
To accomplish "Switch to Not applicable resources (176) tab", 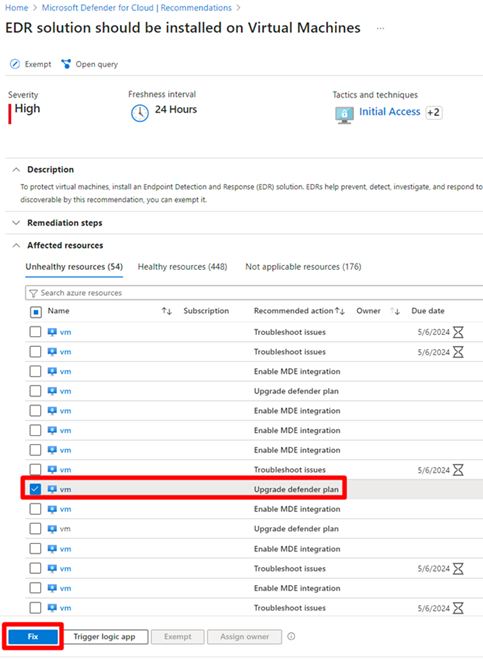I will pos(303,266).
